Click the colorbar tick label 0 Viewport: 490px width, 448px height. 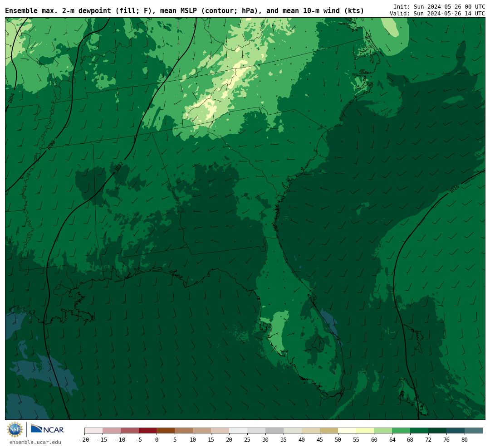[157, 440]
